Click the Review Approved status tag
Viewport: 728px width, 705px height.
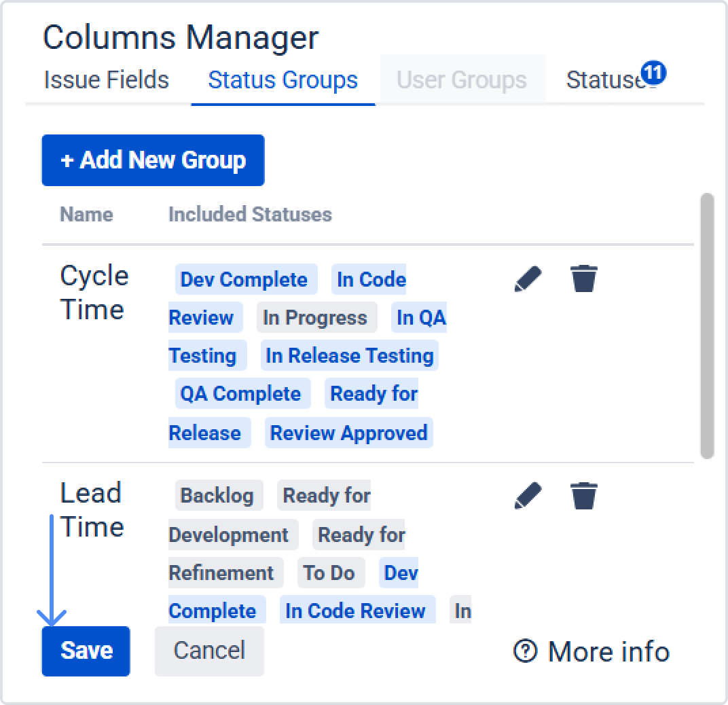click(349, 433)
